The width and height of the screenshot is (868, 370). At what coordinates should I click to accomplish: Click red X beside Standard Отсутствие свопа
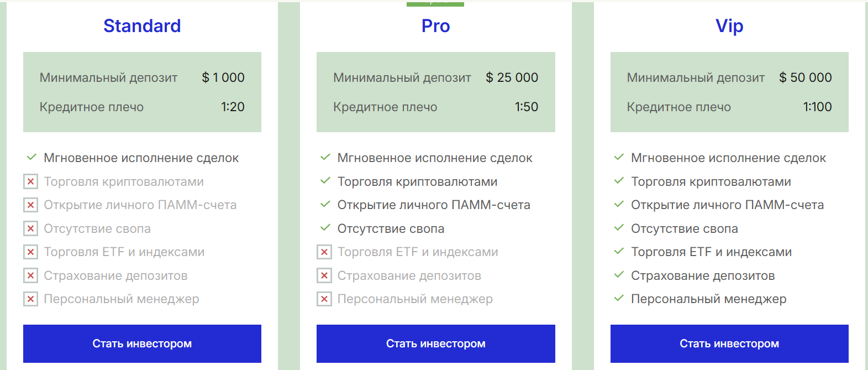coord(31,228)
